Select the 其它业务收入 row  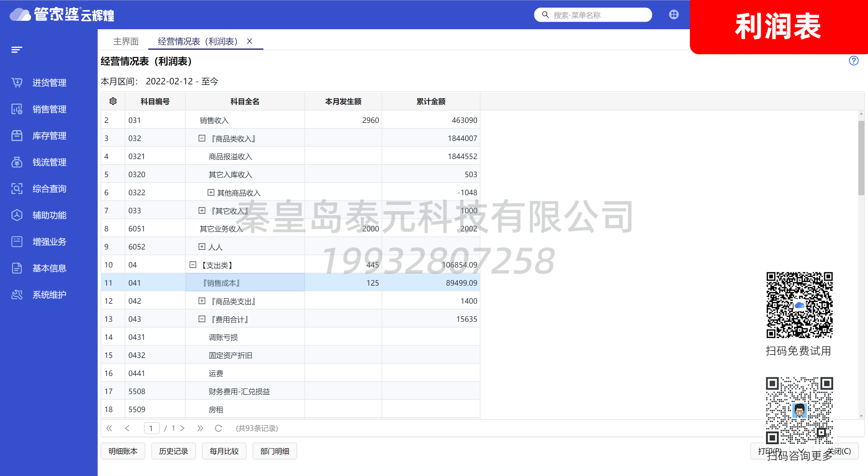(291, 228)
